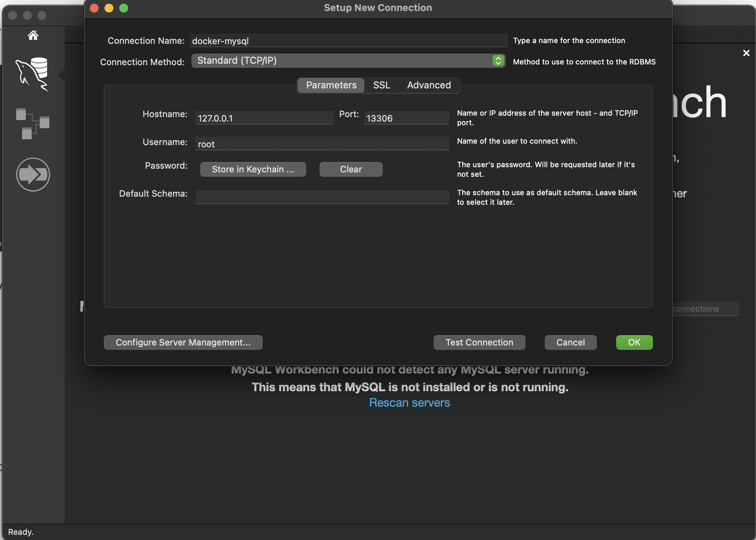Viewport: 756px width, 540px height.
Task: Select the Parameters tab
Action: (331, 85)
